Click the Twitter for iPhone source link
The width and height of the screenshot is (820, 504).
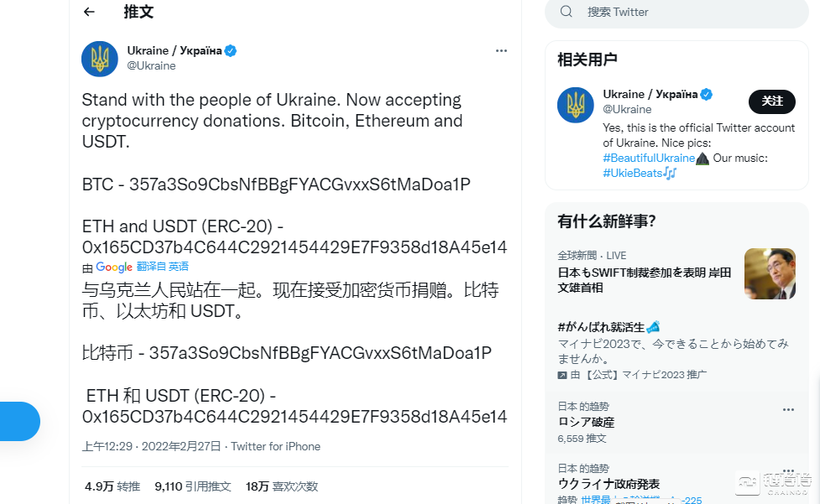pyautogui.click(x=276, y=446)
